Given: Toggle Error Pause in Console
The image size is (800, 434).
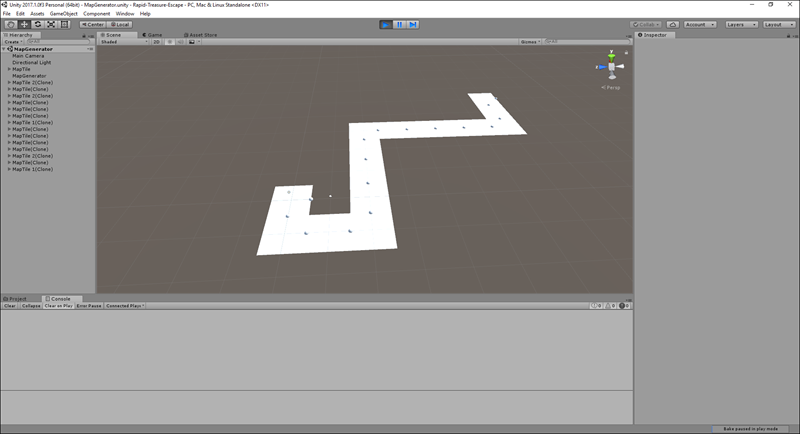Looking at the screenshot, I should coord(89,305).
